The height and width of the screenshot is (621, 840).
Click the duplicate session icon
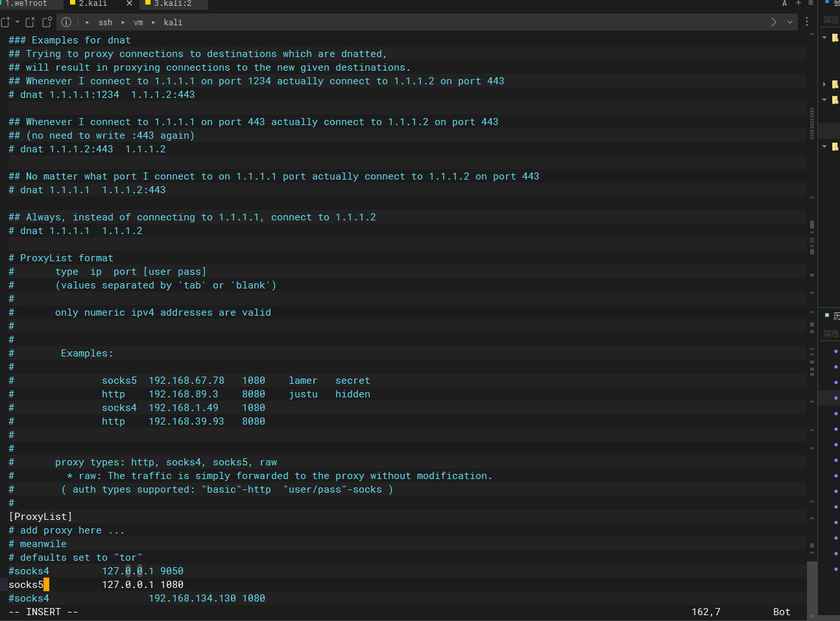(x=47, y=22)
